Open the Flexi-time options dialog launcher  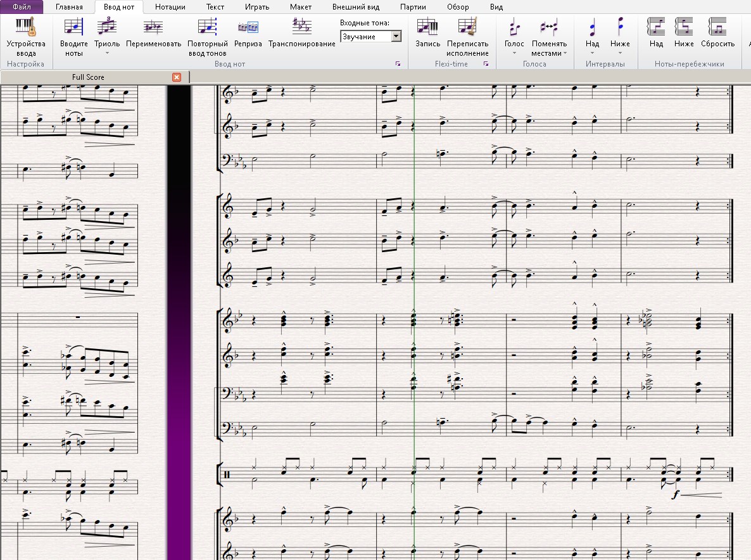[486, 64]
